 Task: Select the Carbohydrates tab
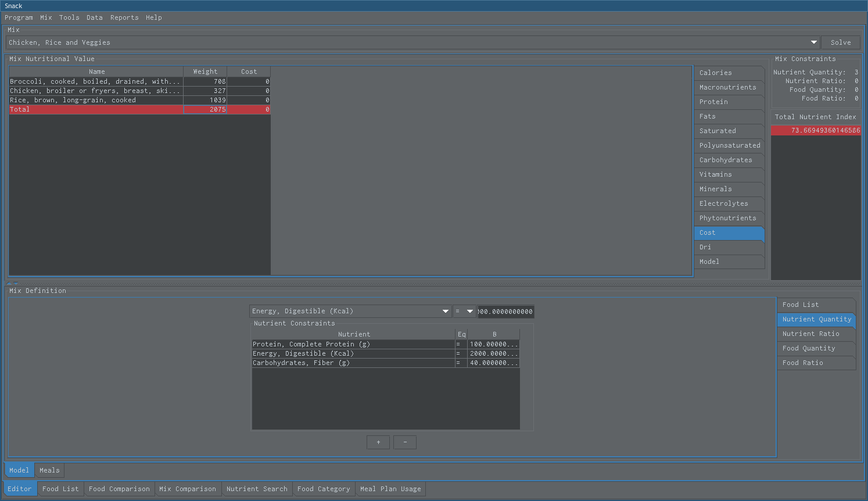(729, 160)
